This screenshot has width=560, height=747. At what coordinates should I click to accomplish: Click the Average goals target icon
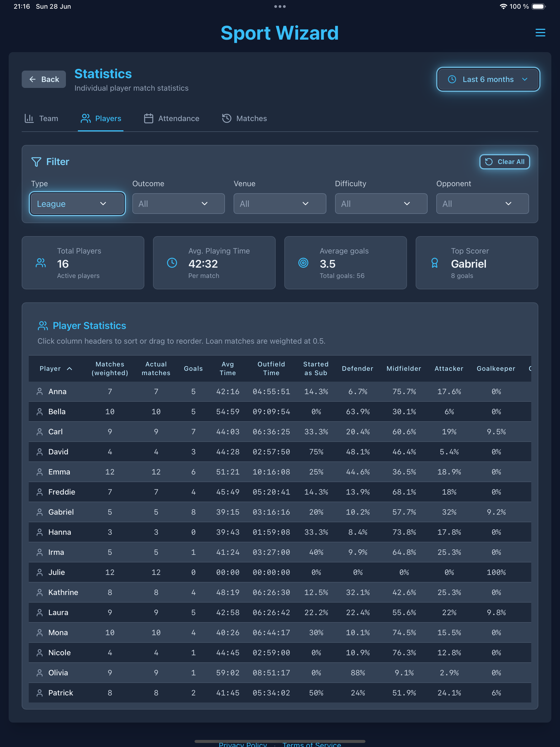point(303,263)
